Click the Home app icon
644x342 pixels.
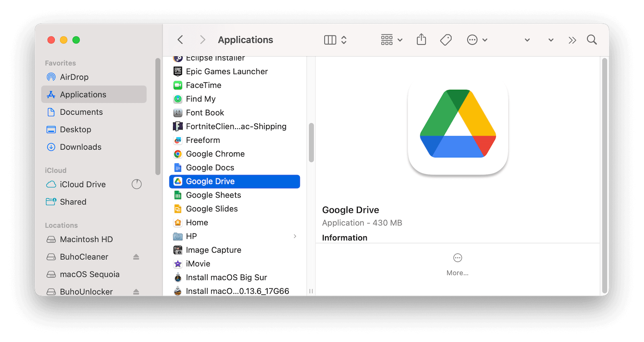(178, 223)
